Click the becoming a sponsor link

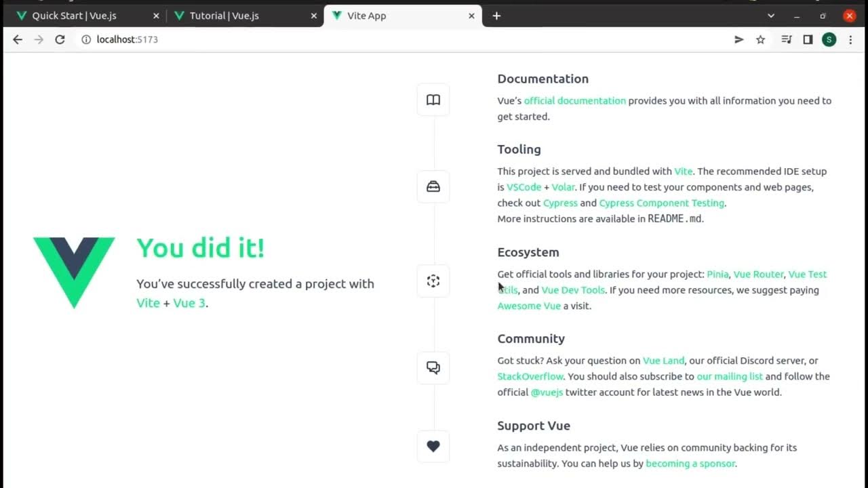690,464
